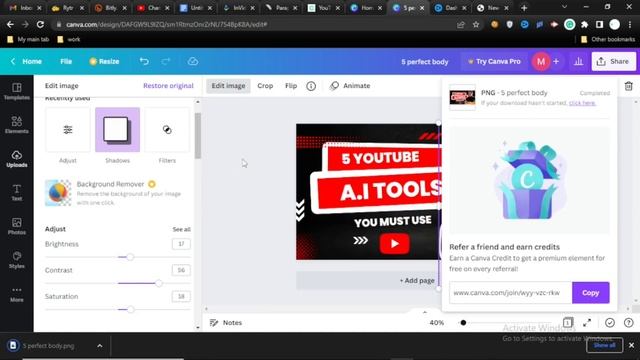Expand the pages panel arrow above zoom

pyautogui.click(x=424, y=312)
